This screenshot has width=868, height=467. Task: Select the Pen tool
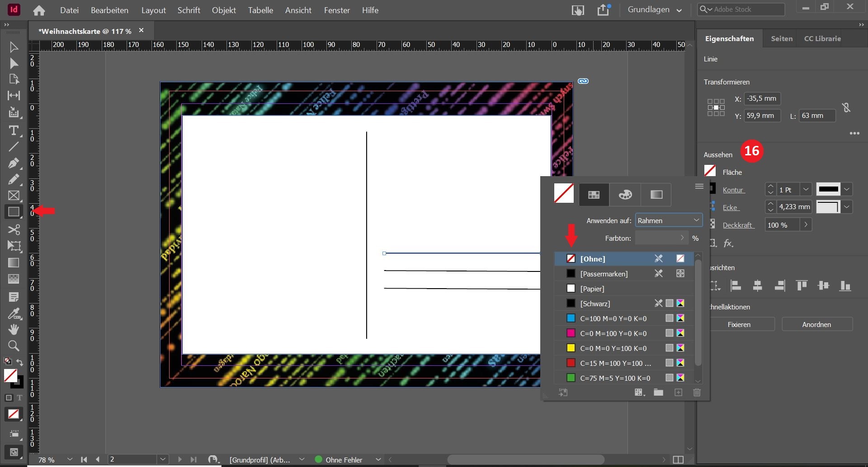(14, 163)
